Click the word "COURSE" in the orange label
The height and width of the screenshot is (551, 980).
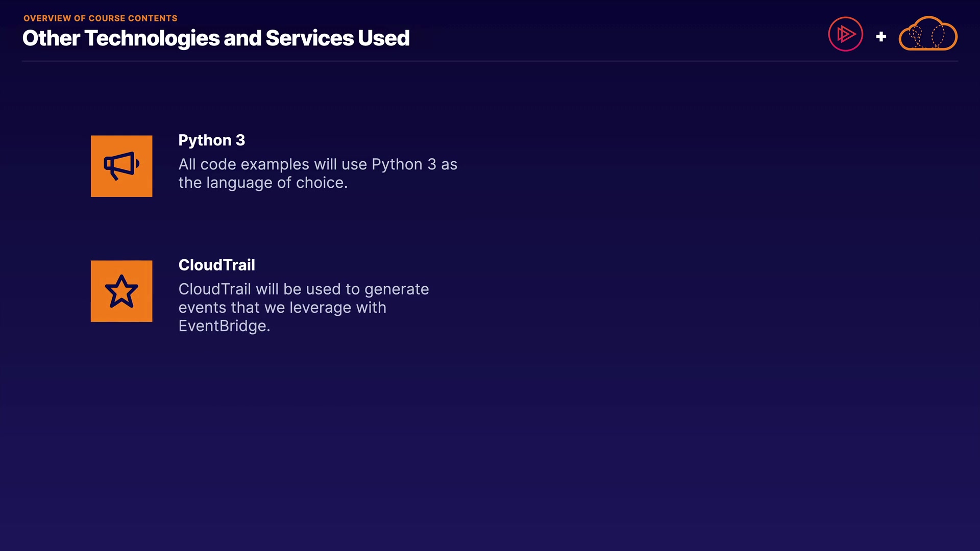point(107,18)
